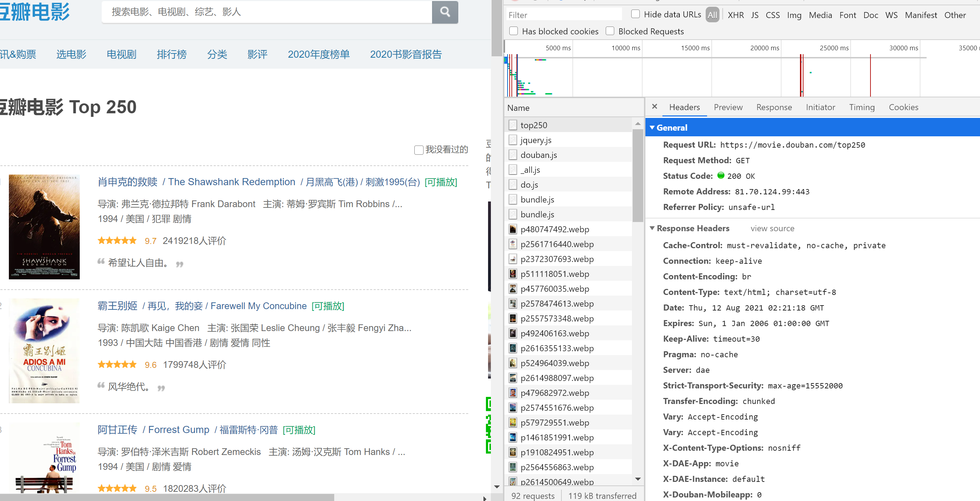Click the p579729551.webp image icon
Viewport: 980px width, 501px height.
[x=513, y=423]
